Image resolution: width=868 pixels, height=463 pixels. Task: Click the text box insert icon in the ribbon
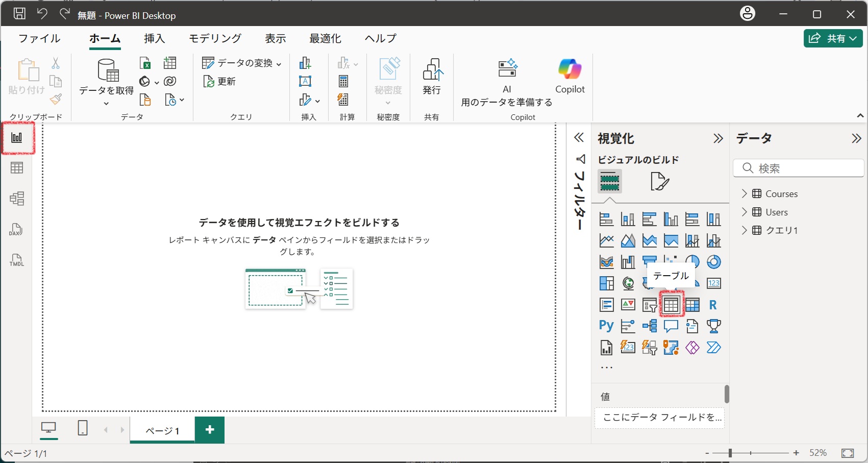(x=306, y=81)
